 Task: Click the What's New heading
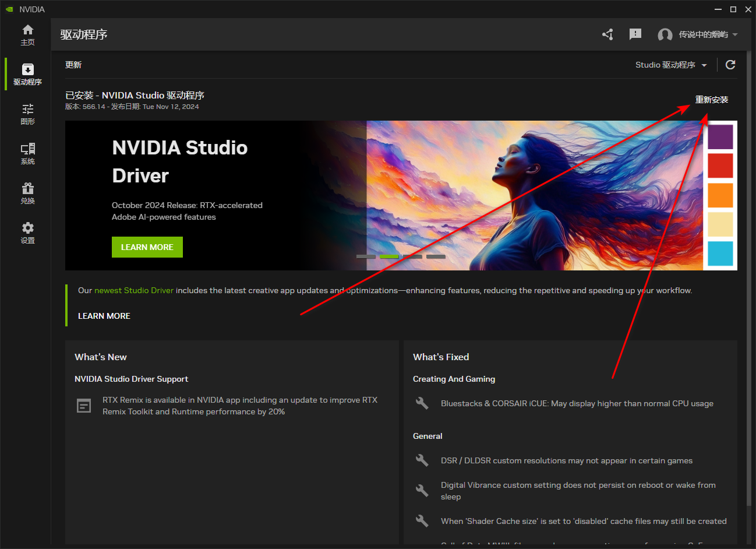[101, 357]
